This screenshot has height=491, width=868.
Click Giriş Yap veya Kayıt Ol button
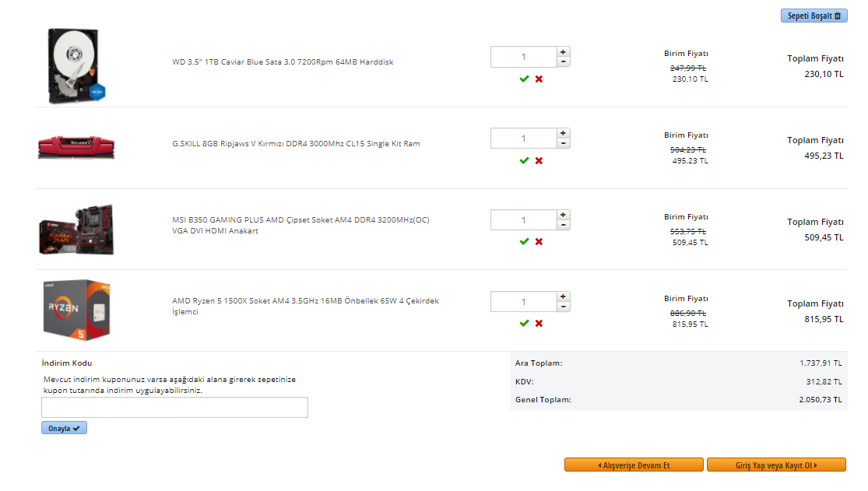[776, 465]
